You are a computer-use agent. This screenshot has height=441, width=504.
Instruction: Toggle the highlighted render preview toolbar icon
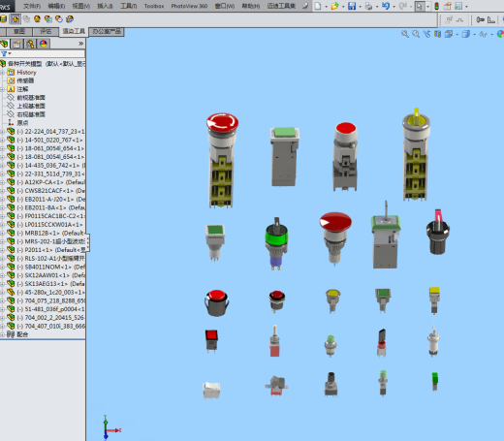(15, 19)
